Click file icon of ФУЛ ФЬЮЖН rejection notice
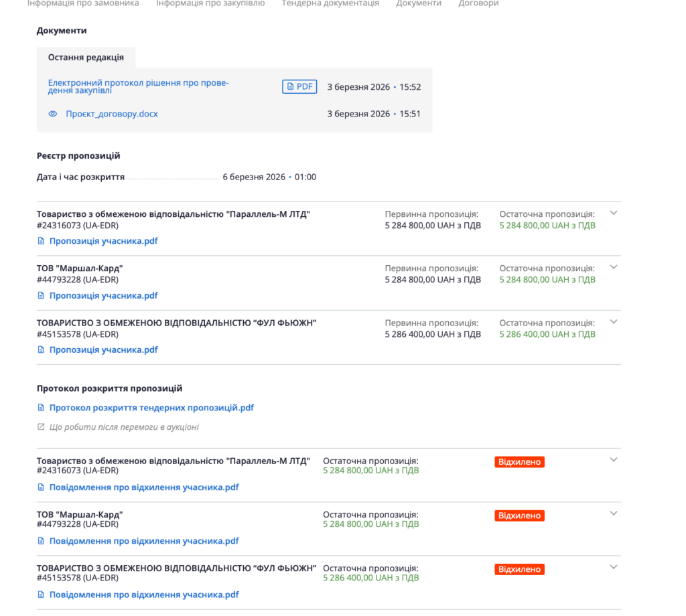 pyautogui.click(x=41, y=595)
